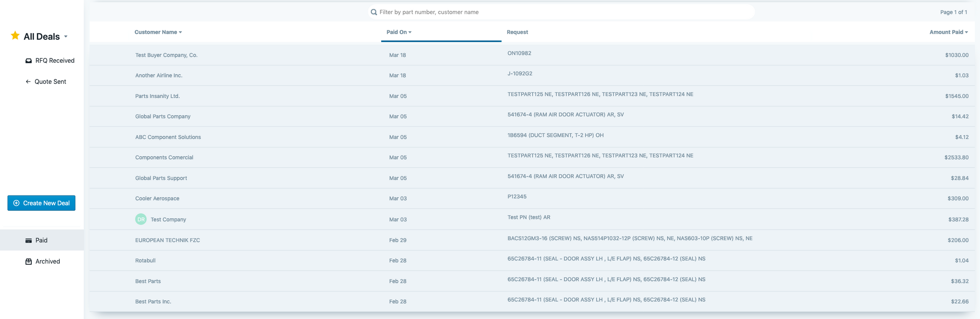Open the ABC Component Solutions deal
Image resolution: width=980 pixels, height=319 pixels.
coord(168,137)
